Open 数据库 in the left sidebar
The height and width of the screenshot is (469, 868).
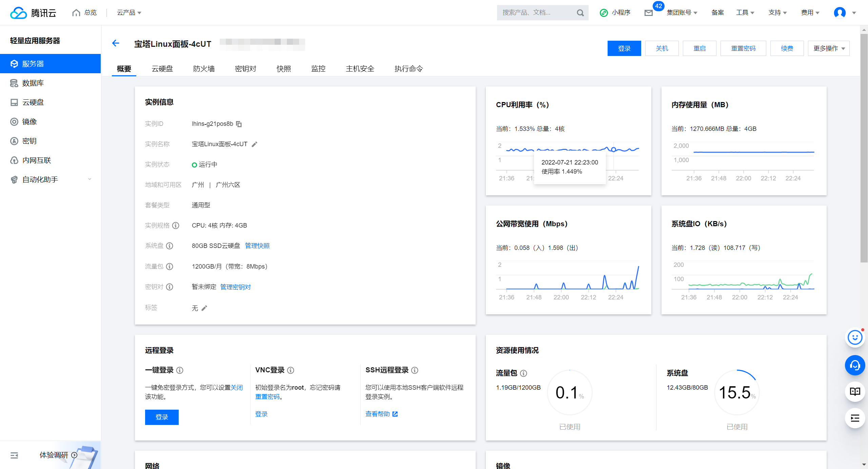(x=33, y=83)
